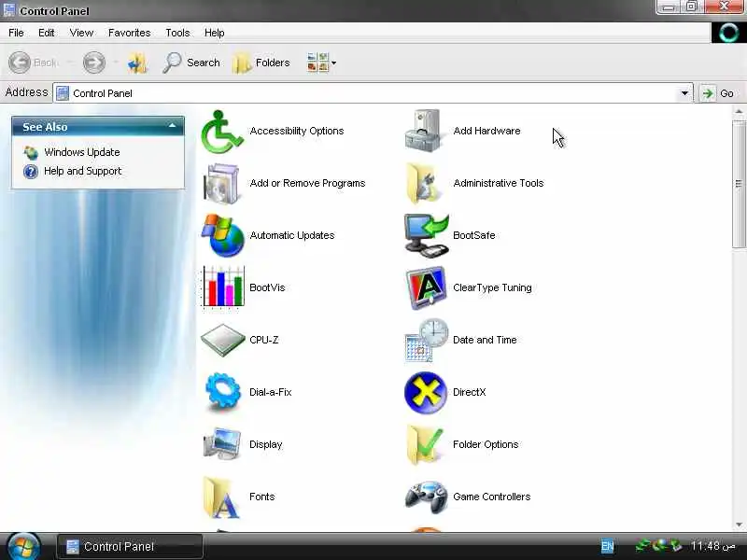Click the scrollbar down arrow
Screen dimensions: 747x560
(x=739, y=525)
